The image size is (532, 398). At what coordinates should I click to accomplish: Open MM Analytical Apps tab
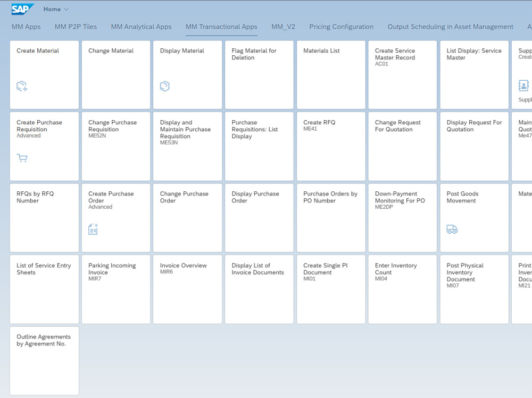pyautogui.click(x=141, y=27)
